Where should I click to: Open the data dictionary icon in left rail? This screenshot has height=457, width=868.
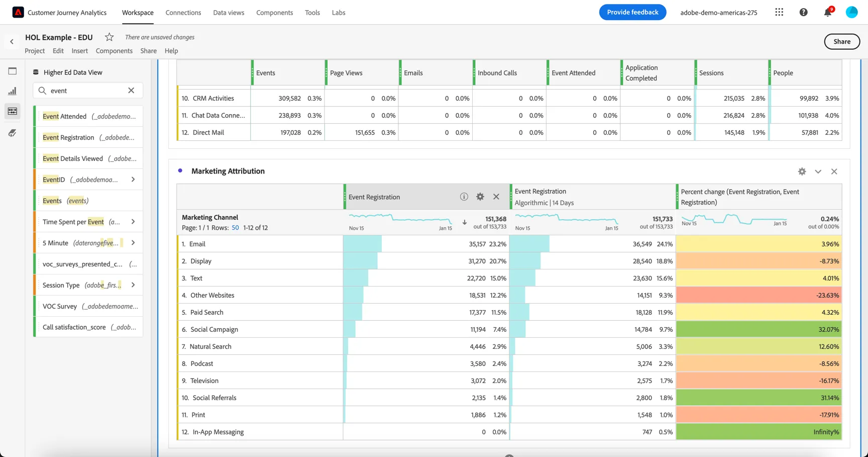[x=13, y=133]
